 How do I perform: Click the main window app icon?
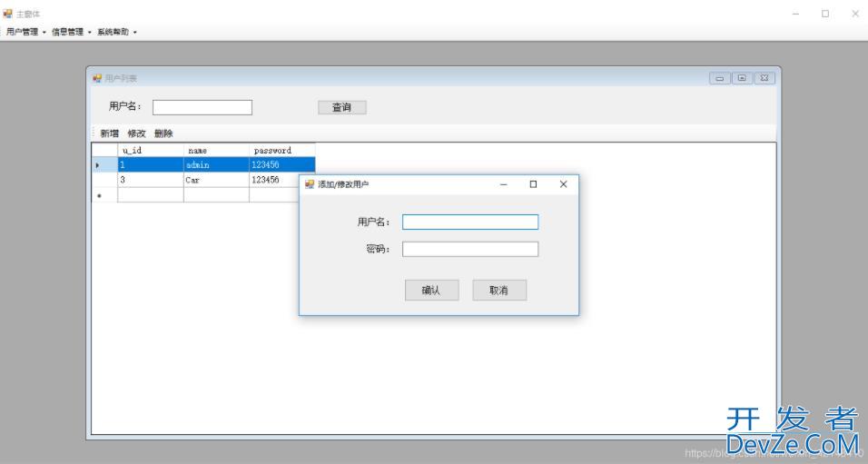[x=8, y=14]
